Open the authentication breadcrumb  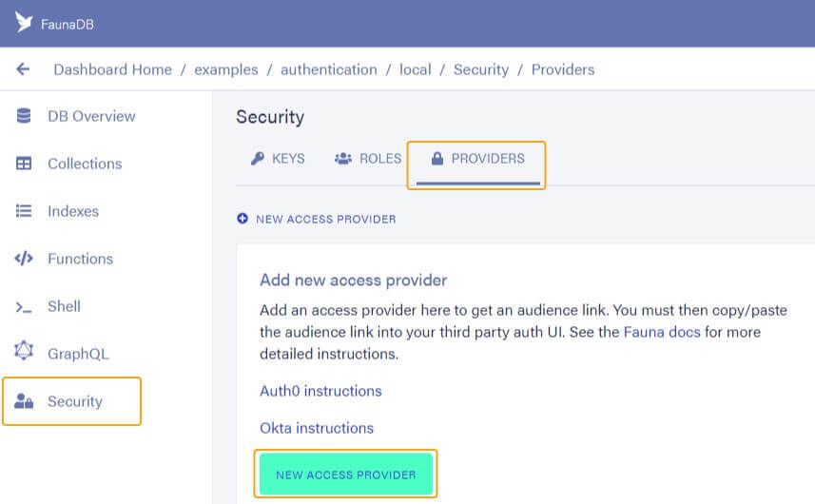[329, 69]
